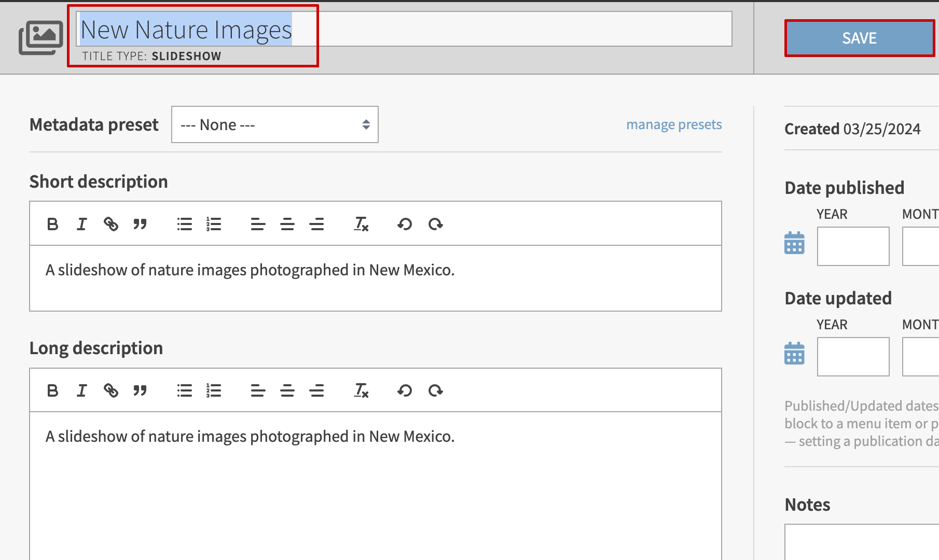Open the manage presets link
The height and width of the screenshot is (560, 939).
click(674, 125)
